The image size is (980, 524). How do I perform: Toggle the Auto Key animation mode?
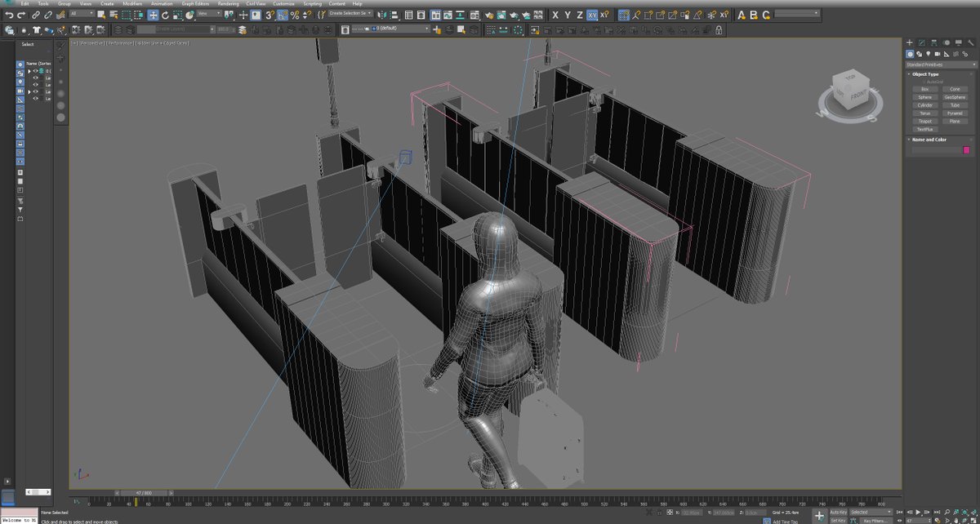click(838, 512)
